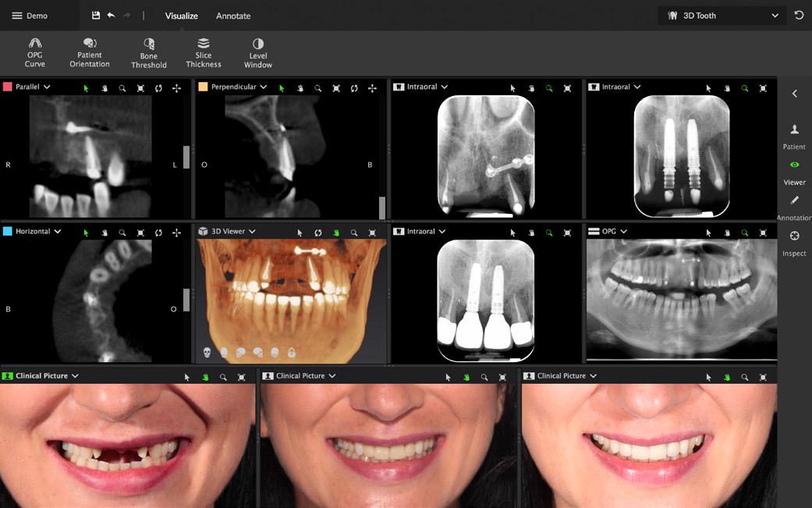
Task: Toggle the green pointer tool in Perpendicular view
Action: [282, 88]
